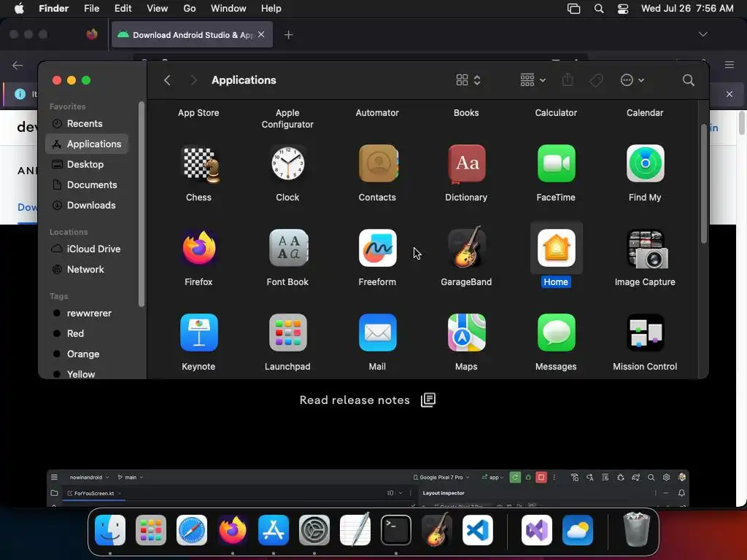Open Network in Finder sidebar
747x560 pixels.
tap(87, 270)
